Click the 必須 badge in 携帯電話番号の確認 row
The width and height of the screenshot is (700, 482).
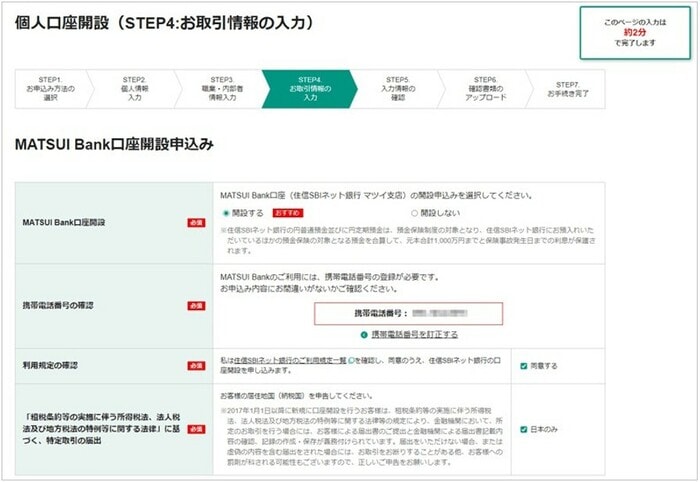pyautogui.click(x=196, y=306)
